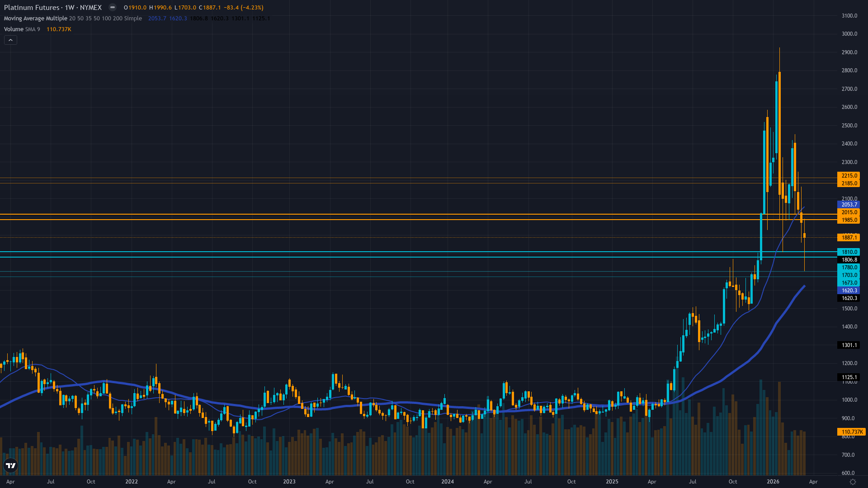The image size is (868, 488).
Task: Click the 2025 label on time axis
Action: (x=612, y=482)
